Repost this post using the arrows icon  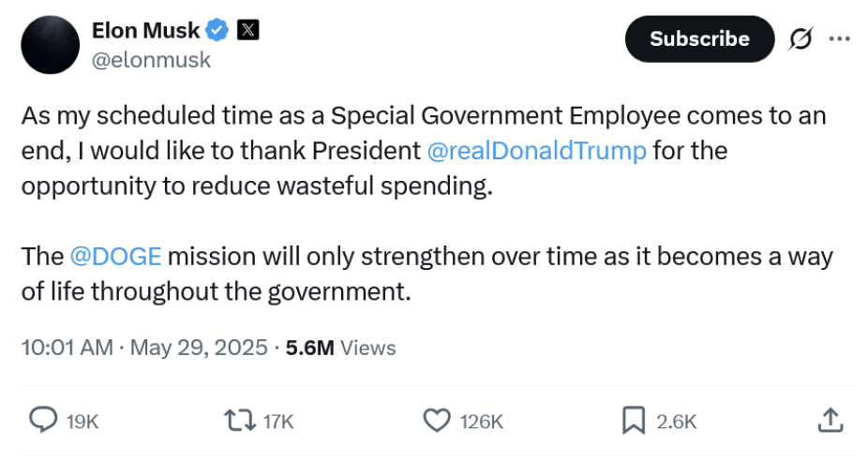[x=239, y=422]
